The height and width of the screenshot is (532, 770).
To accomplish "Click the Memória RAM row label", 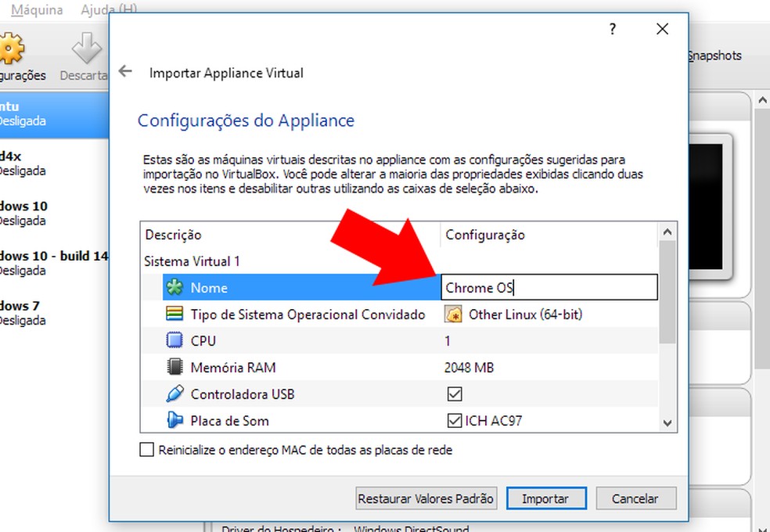I will 233,367.
